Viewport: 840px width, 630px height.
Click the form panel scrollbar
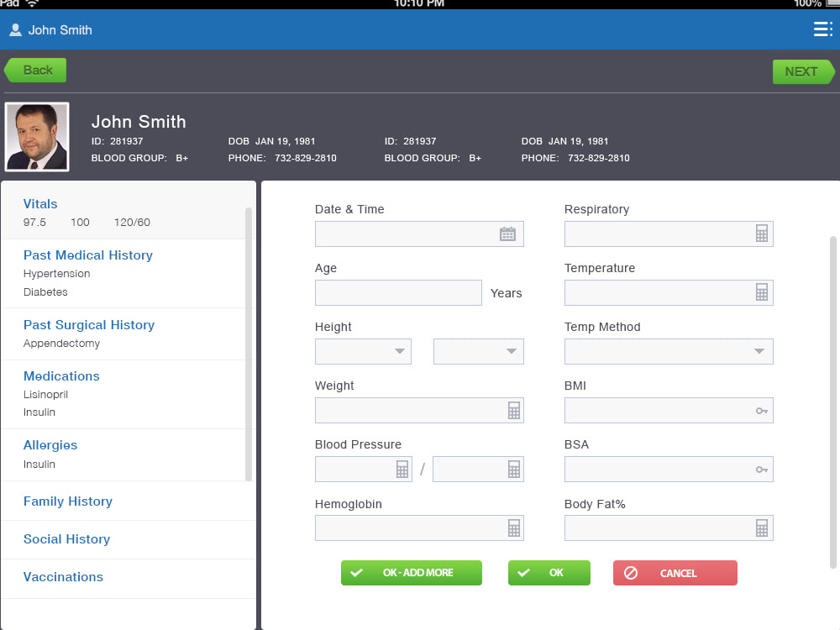[832, 402]
